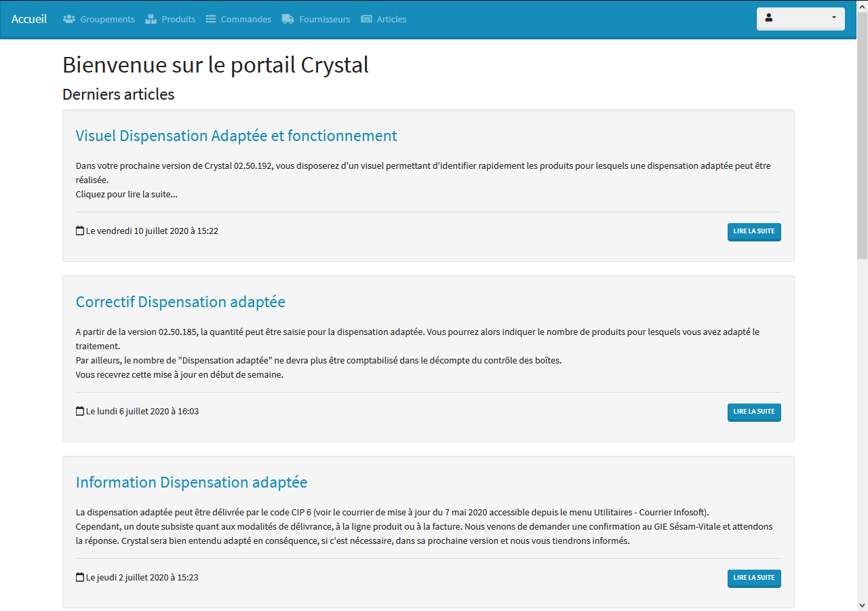Open article Visuel Dispensation Adaptée et fonctionnement
868x611 pixels.
236,136
